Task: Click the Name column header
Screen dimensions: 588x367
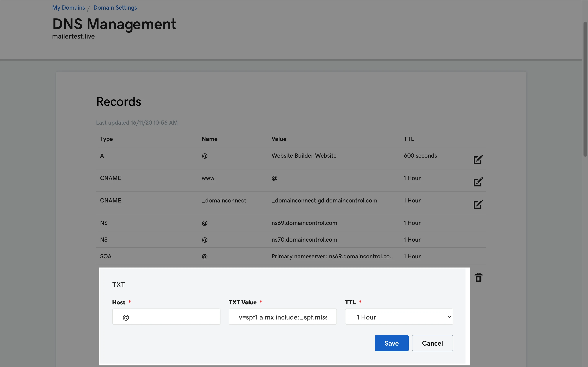Action: click(x=209, y=139)
